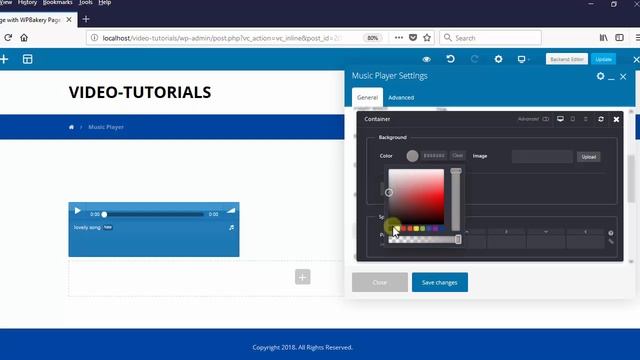
Task: Click the Backend Editor button
Action: (567, 59)
